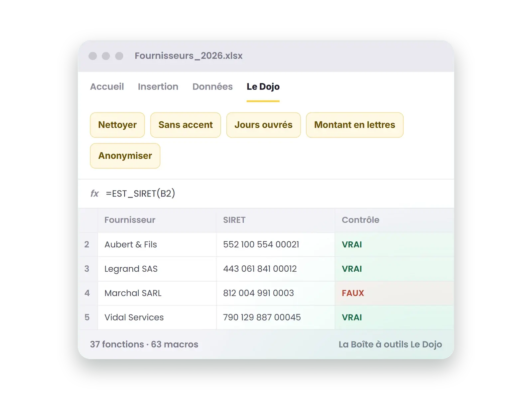Click the 37 fonctions · 63 macros status

(x=144, y=344)
